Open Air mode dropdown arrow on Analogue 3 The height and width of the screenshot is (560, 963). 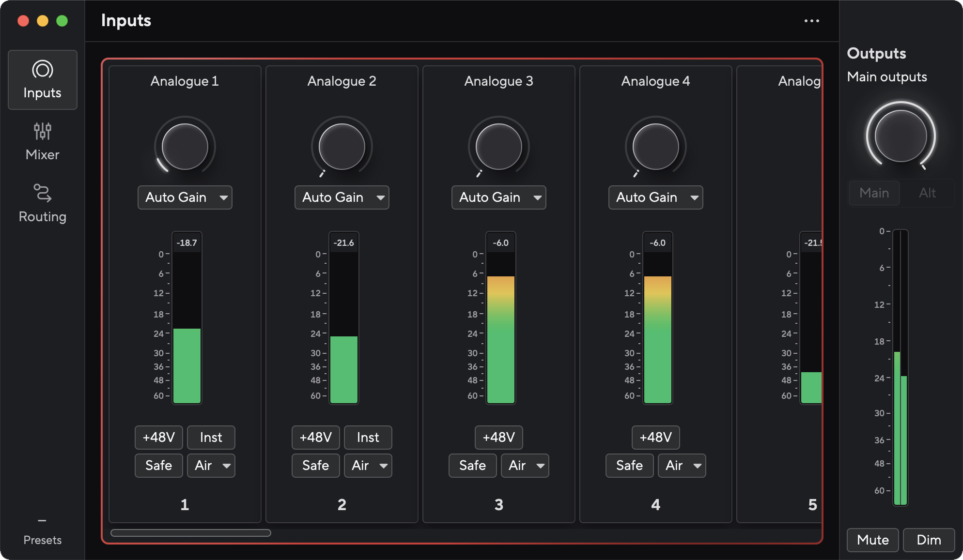540,466
